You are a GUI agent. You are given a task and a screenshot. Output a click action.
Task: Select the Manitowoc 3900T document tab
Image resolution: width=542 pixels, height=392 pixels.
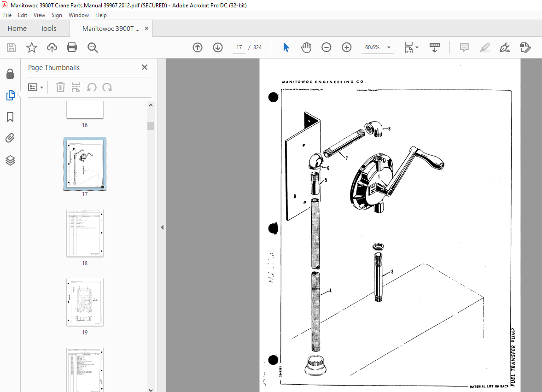click(111, 29)
